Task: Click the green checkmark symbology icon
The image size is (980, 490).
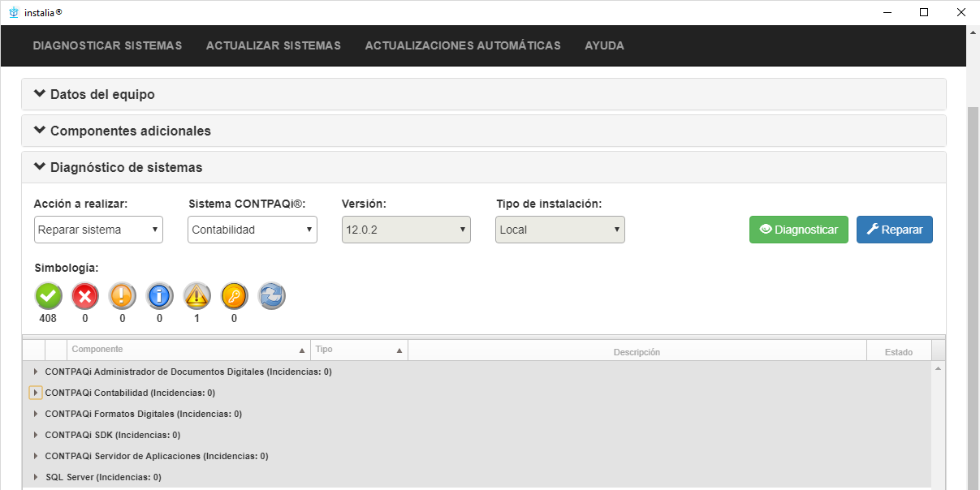Action: point(49,296)
